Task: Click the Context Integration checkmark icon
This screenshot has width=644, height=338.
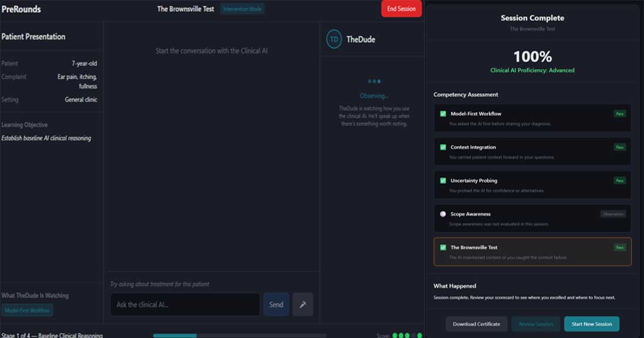Action: (x=442, y=148)
